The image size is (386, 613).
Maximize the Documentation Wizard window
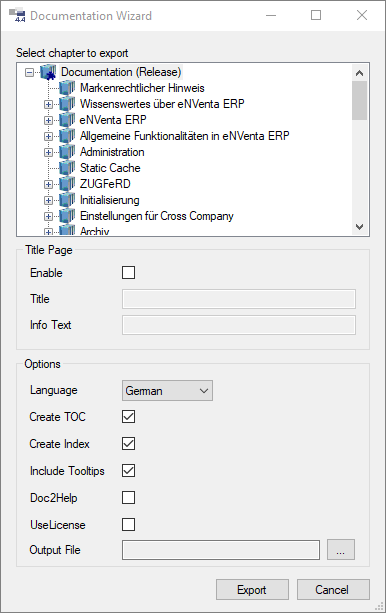(316, 15)
